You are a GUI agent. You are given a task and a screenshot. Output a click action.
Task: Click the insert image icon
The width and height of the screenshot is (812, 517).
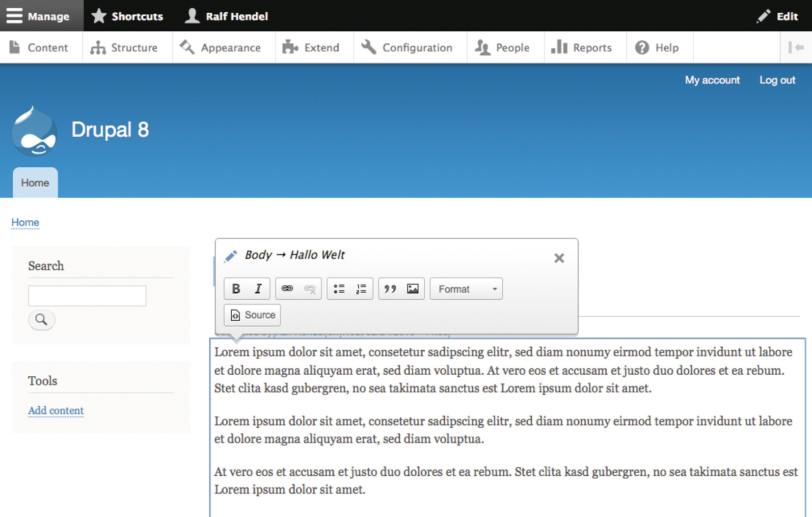pos(413,289)
